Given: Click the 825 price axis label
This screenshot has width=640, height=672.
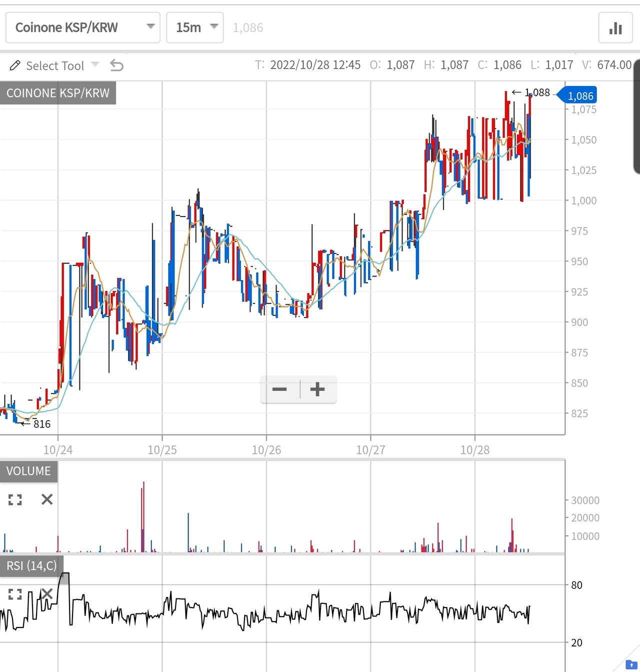Looking at the screenshot, I should click(579, 413).
